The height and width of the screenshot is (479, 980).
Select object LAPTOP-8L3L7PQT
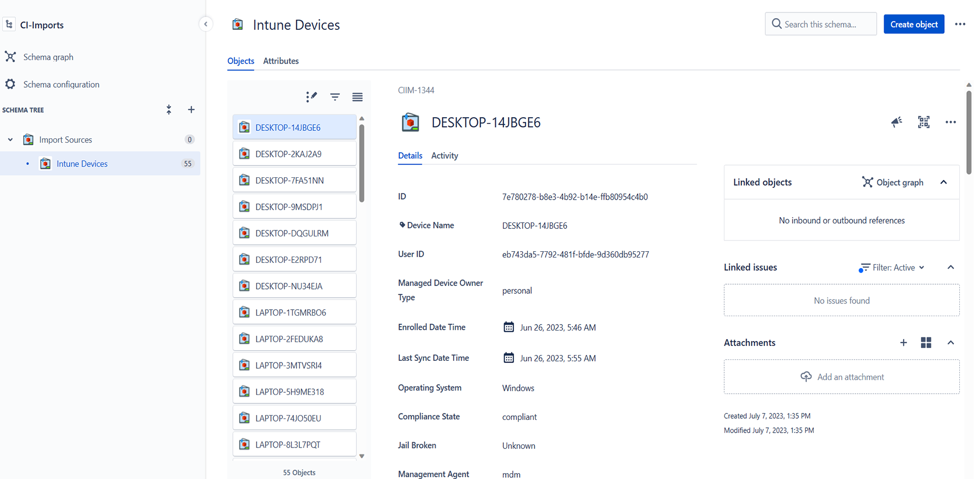295,444
